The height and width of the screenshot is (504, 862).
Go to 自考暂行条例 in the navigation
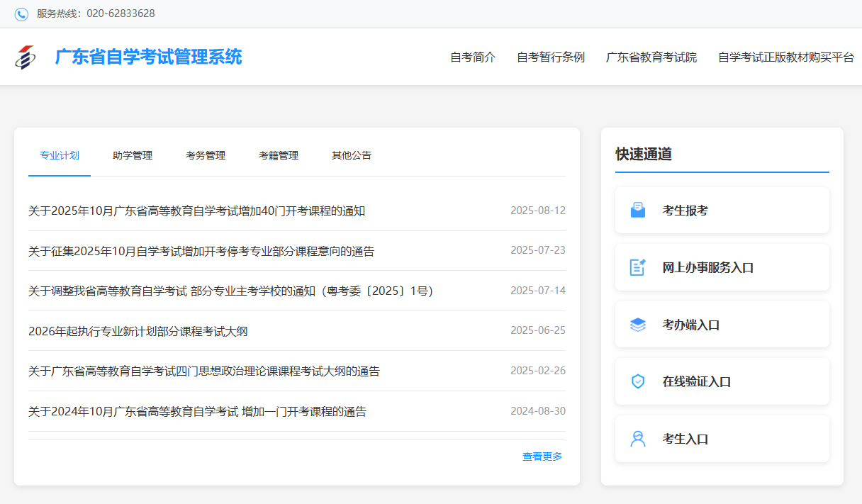tap(551, 57)
